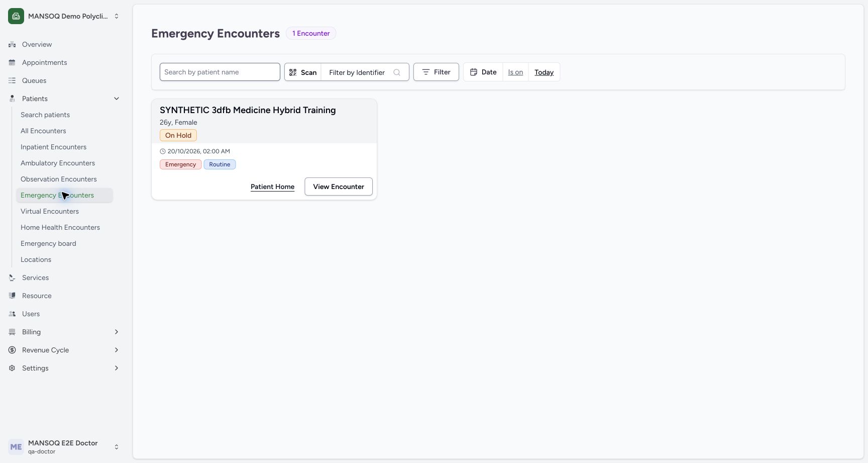Expand the Billing menu chevron

coord(117,332)
